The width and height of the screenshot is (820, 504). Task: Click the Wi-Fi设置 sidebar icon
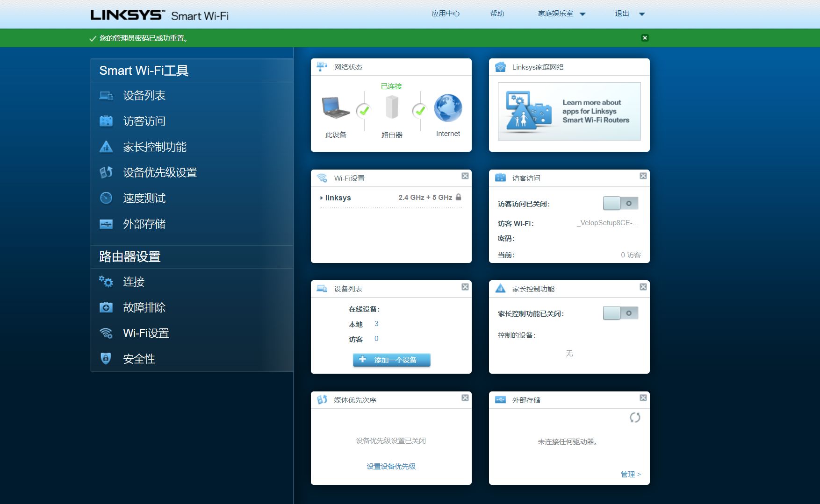pos(106,333)
